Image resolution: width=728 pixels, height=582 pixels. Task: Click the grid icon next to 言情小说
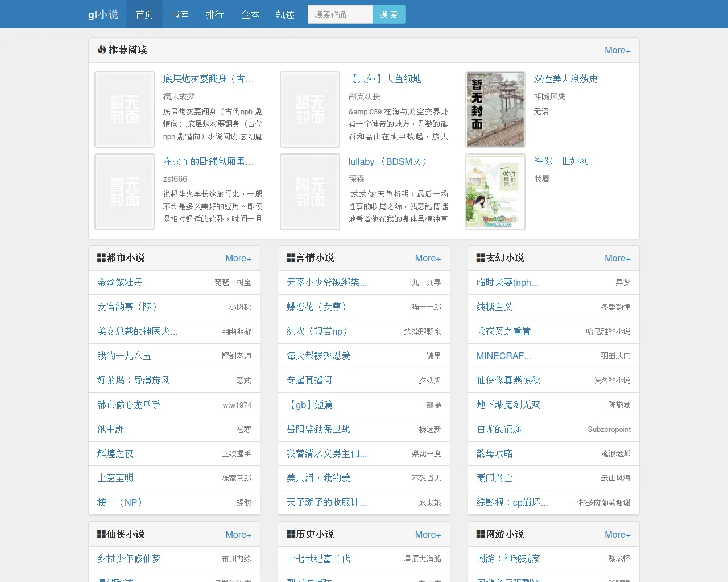[291, 258]
